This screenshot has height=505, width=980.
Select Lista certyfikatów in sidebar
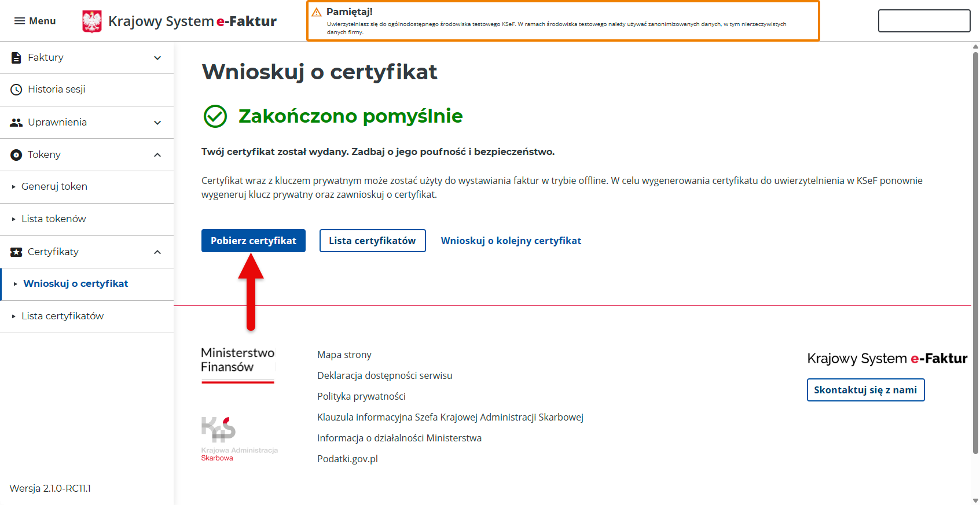point(63,316)
